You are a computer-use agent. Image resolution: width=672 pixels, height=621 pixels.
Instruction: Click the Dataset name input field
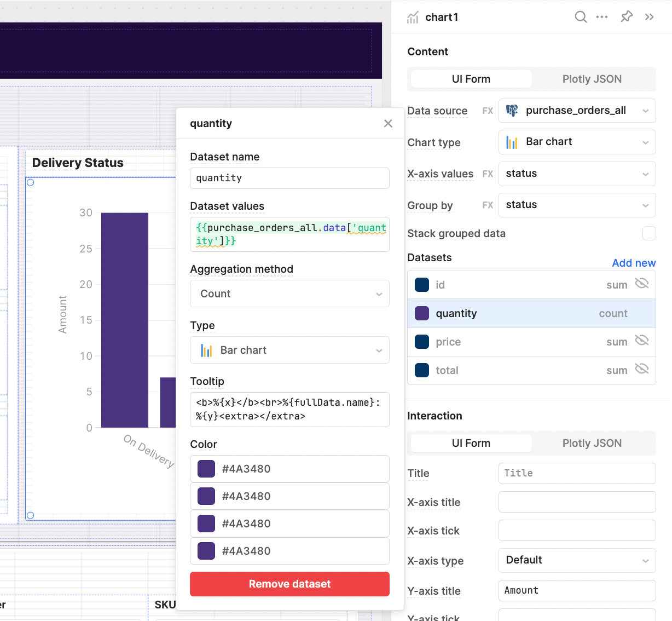coord(289,178)
